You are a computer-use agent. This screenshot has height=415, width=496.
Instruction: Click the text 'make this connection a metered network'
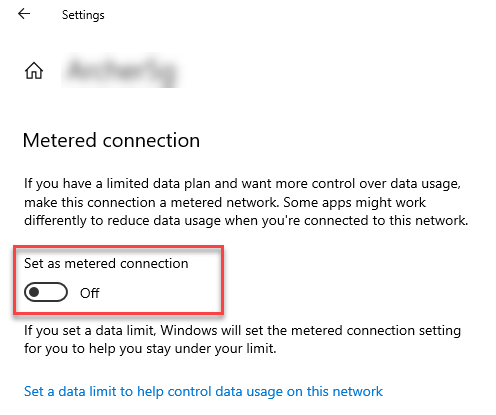pos(151,202)
